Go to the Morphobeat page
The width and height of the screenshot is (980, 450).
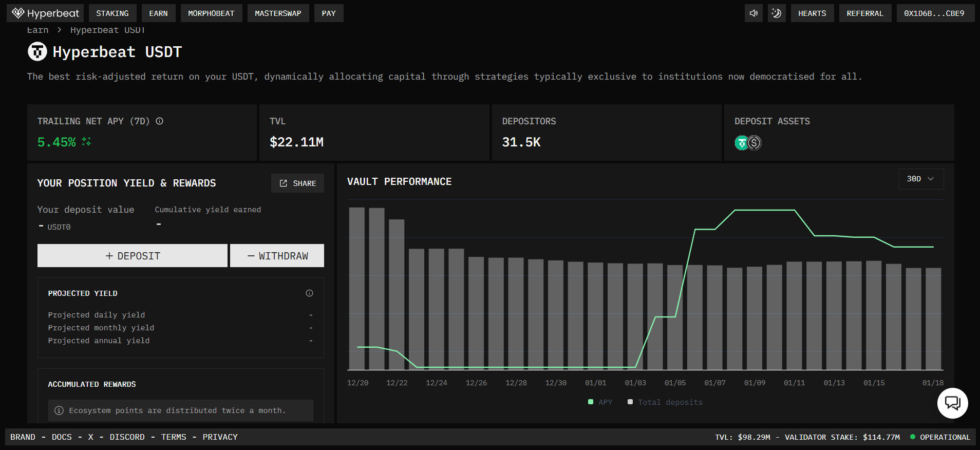[211, 13]
